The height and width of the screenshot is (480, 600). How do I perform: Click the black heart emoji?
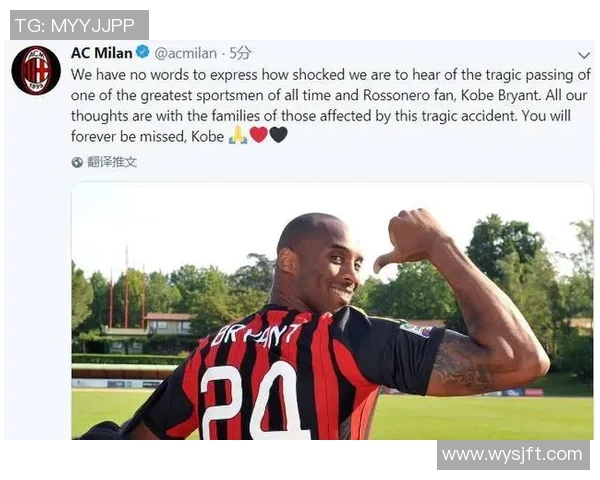(279, 135)
